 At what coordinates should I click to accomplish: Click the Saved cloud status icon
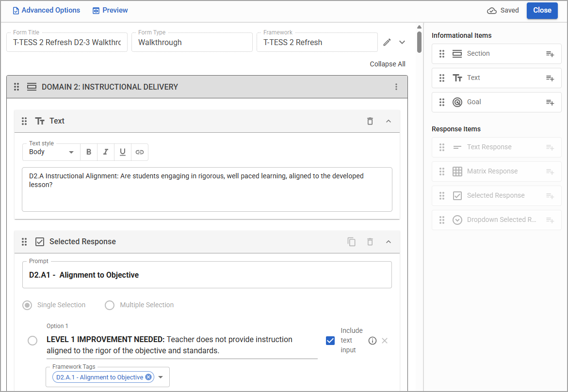[491, 11]
